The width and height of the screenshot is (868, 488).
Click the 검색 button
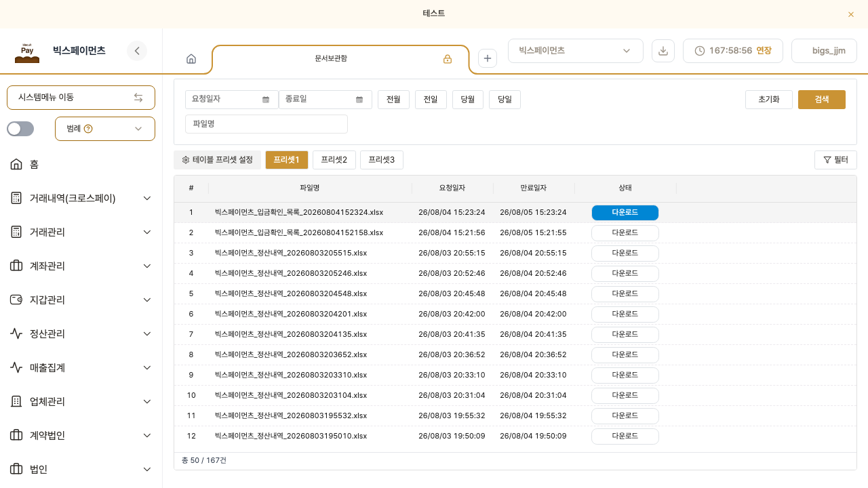point(822,100)
